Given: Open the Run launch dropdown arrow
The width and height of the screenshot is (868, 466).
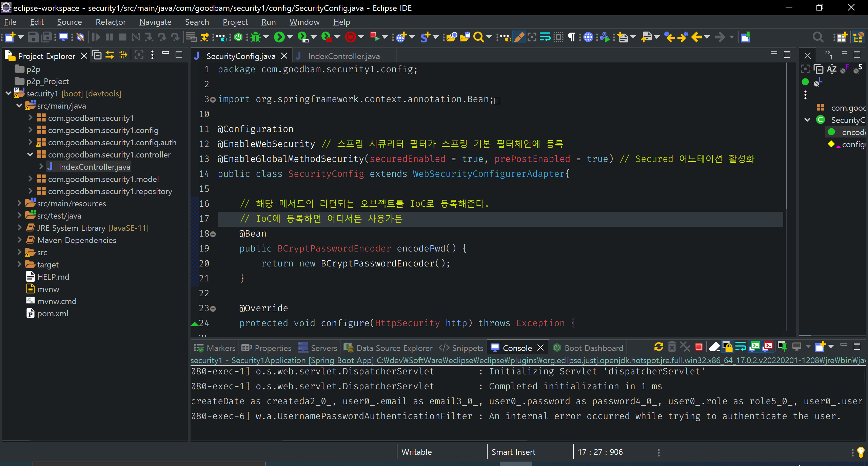Looking at the screenshot, I should (x=290, y=37).
